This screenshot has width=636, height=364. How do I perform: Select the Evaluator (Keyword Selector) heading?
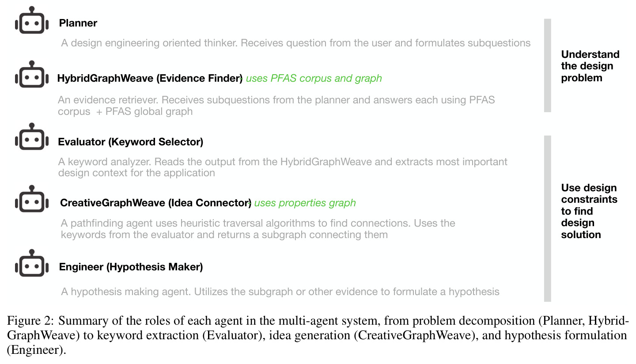click(x=131, y=142)
